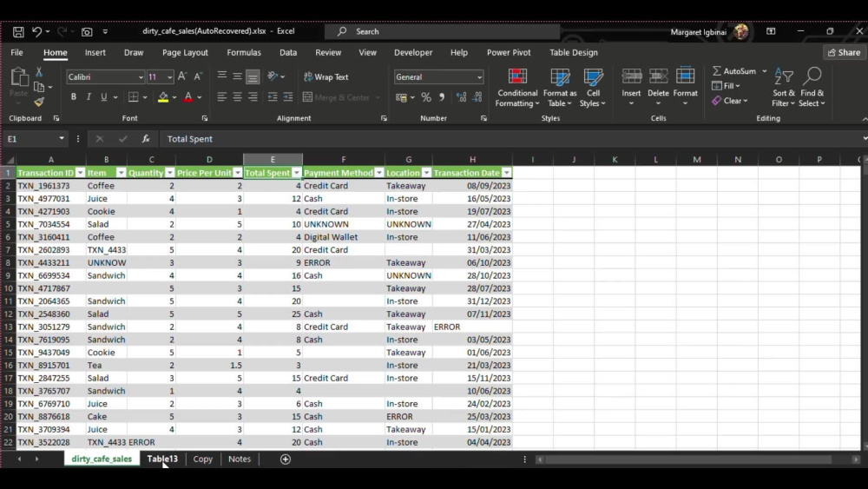Open Conditional Formatting
Image resolution: width=868 pixels, height=489 pixels.
pos(517,88)
